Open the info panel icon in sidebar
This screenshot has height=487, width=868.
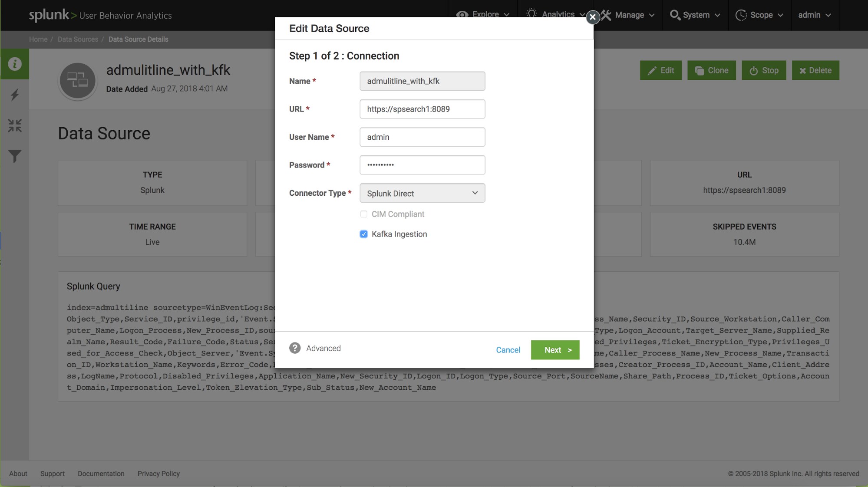click(x=15, y=64)
